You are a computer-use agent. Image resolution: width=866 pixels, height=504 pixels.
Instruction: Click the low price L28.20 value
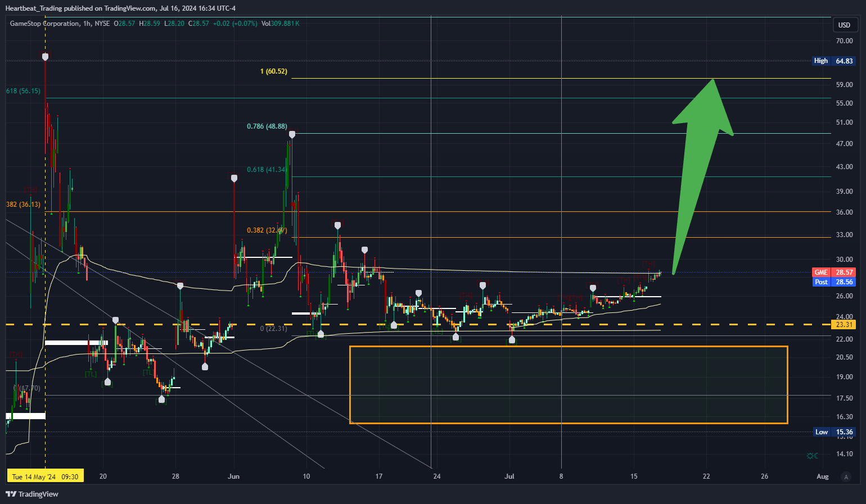tap(174, 24)
